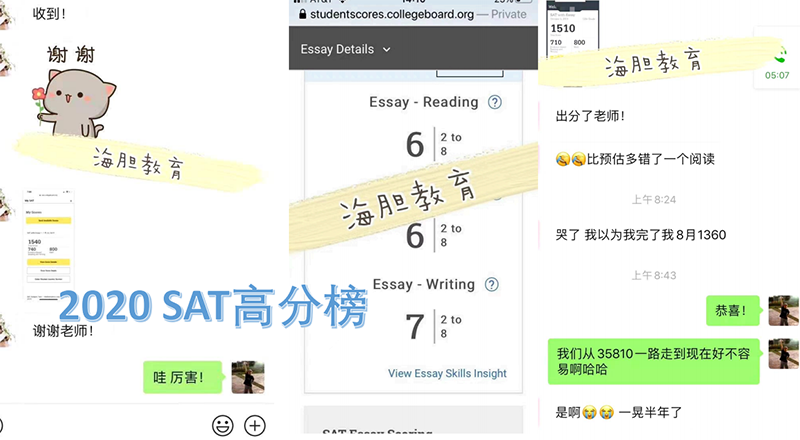Click the 上午8:24 timestamp
Image resolution: width=800 pixels, height=440 pixels.
(x=654, y=200)
